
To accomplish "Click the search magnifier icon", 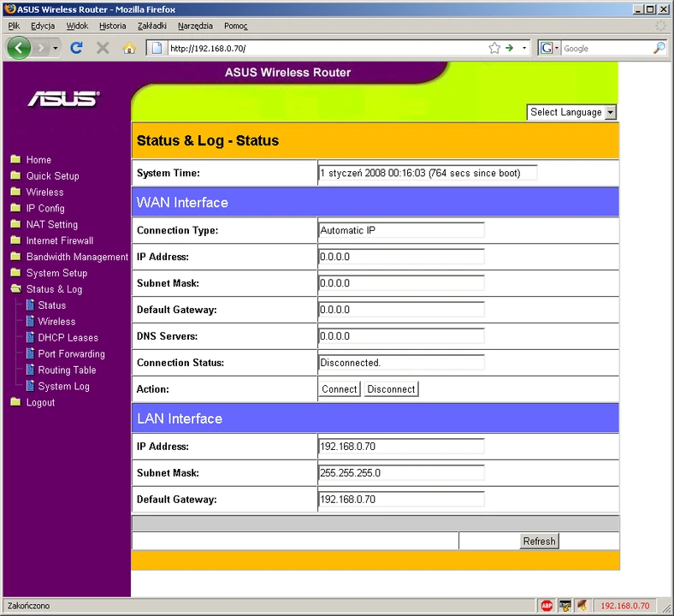I will (x=659, y=48).
